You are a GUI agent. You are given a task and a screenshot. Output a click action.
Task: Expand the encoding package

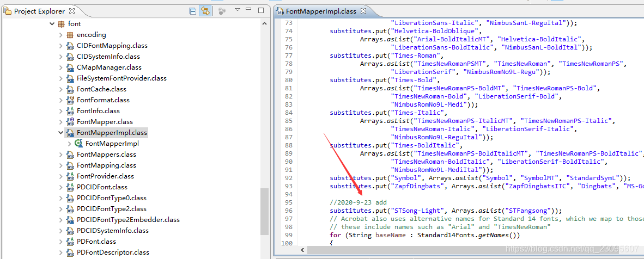pos(60,35)
